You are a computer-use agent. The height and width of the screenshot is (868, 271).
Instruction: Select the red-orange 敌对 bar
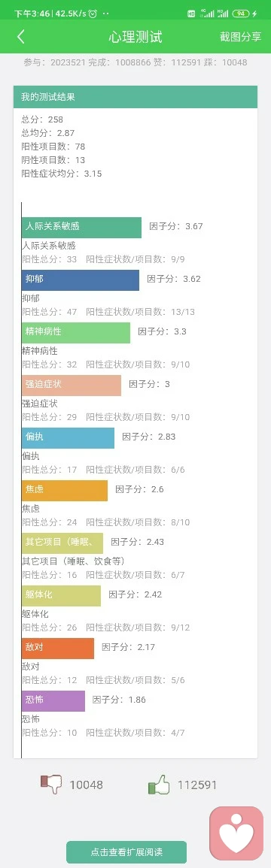pyautogui.click(x=58, y=648)
